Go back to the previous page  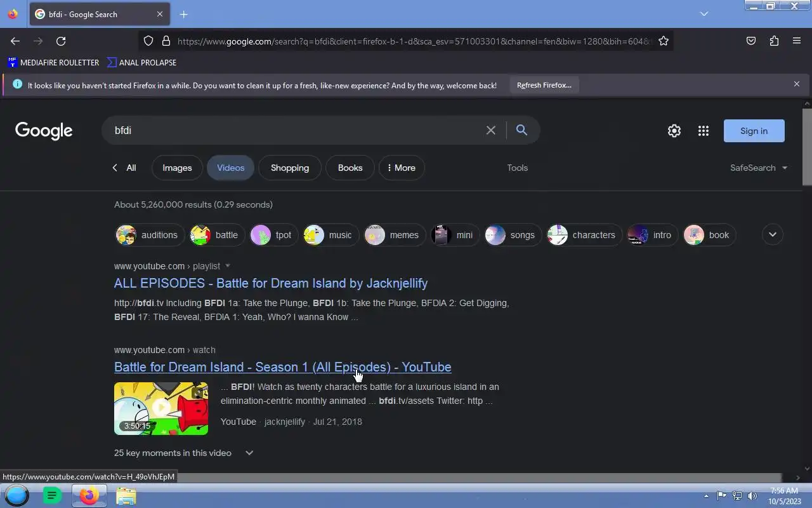[15, 41]
